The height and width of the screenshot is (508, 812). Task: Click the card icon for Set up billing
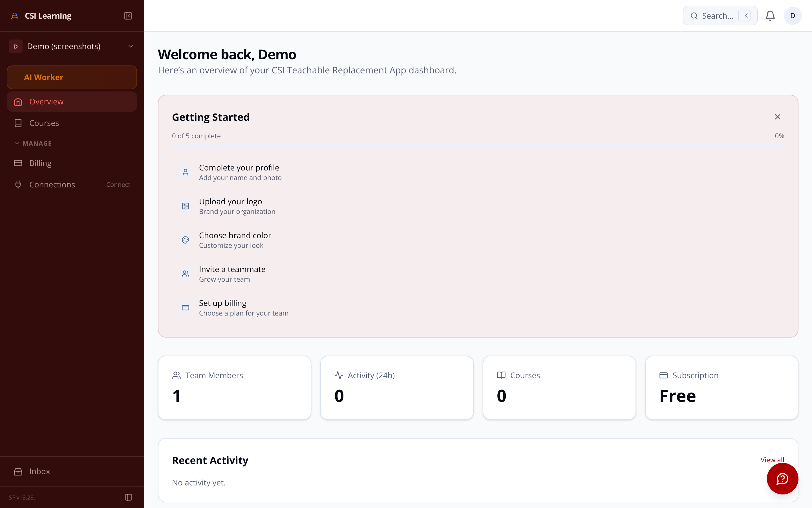(x=186, y=308)
